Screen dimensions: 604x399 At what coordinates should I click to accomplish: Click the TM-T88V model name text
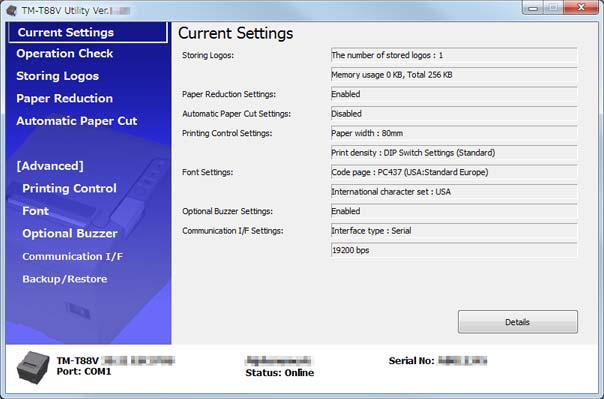point(78,361)
